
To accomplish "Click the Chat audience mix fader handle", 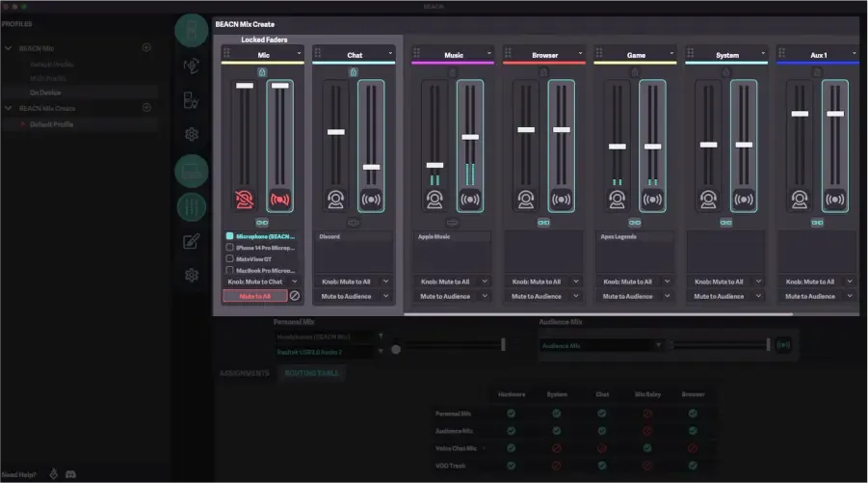I will (x=371, y=167).
